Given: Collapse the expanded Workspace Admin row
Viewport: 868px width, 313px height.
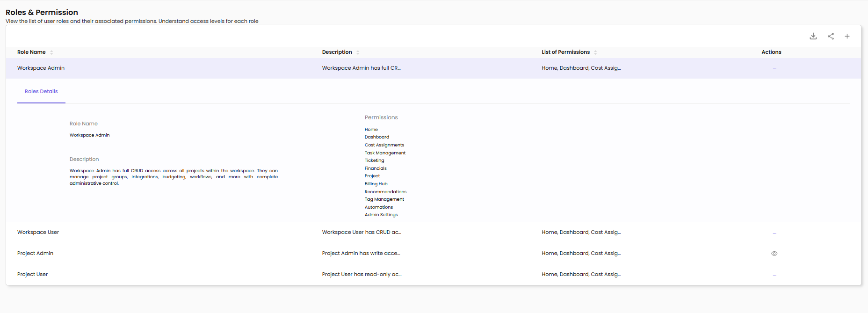Looking at the screenshot, I should [x=41, y=68].
